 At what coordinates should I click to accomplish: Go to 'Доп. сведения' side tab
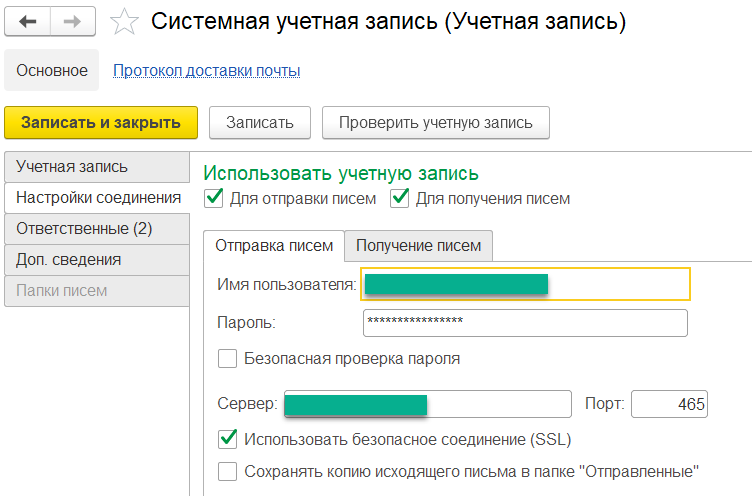click(69, 259)
